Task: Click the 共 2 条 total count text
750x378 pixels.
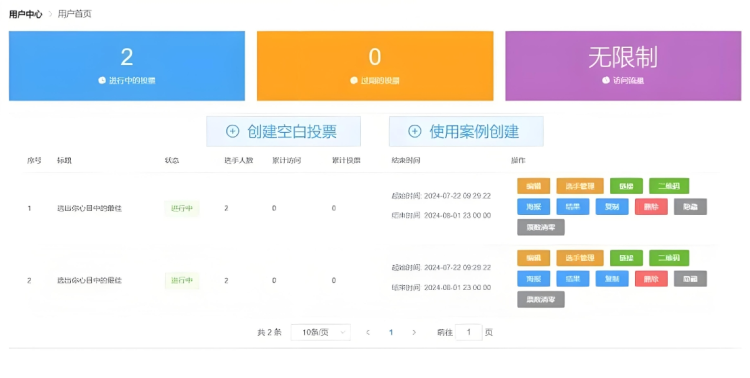Action: click(x=269, y=332)
